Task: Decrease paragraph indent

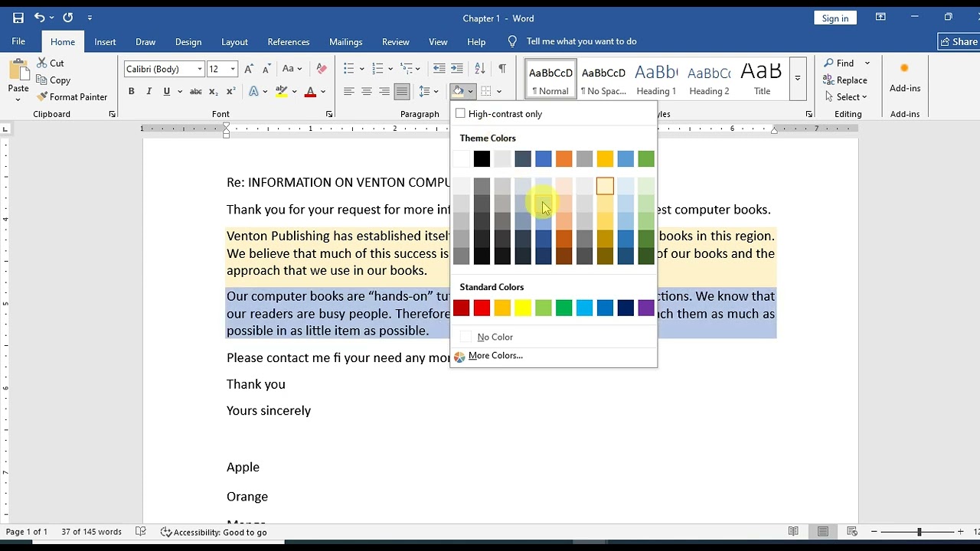Action: point(439,69)
